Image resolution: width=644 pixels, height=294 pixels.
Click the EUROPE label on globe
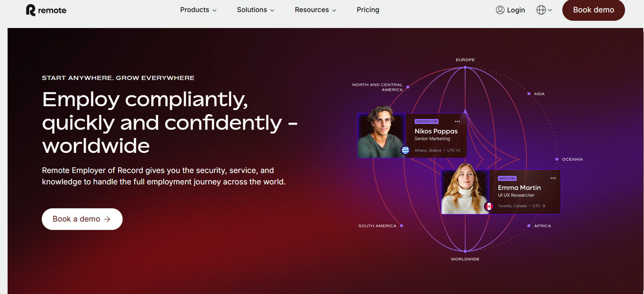(465, 60)
